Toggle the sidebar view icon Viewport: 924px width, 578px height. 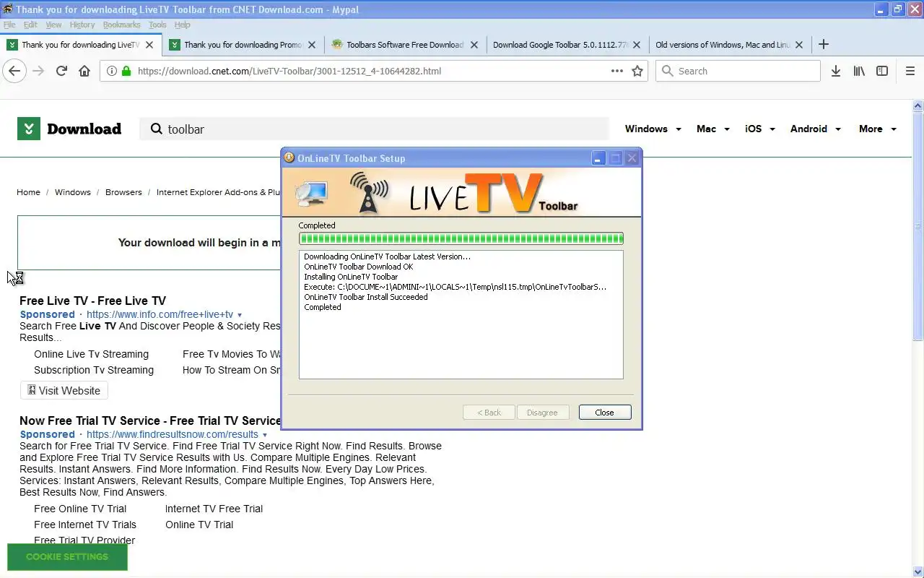pos(882,71)
